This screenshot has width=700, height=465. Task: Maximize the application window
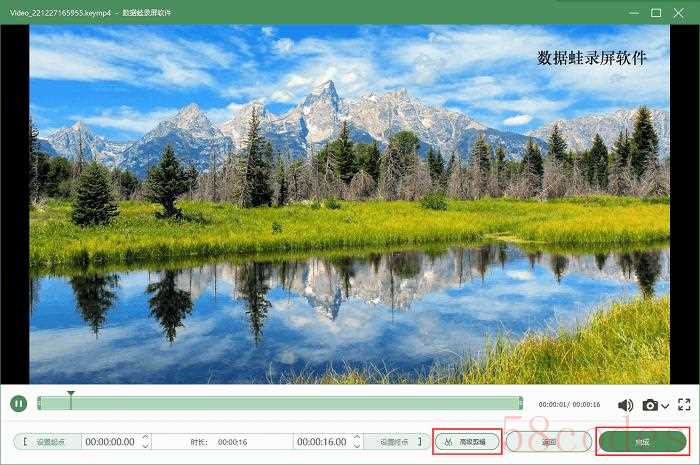[x=656, y=13]
